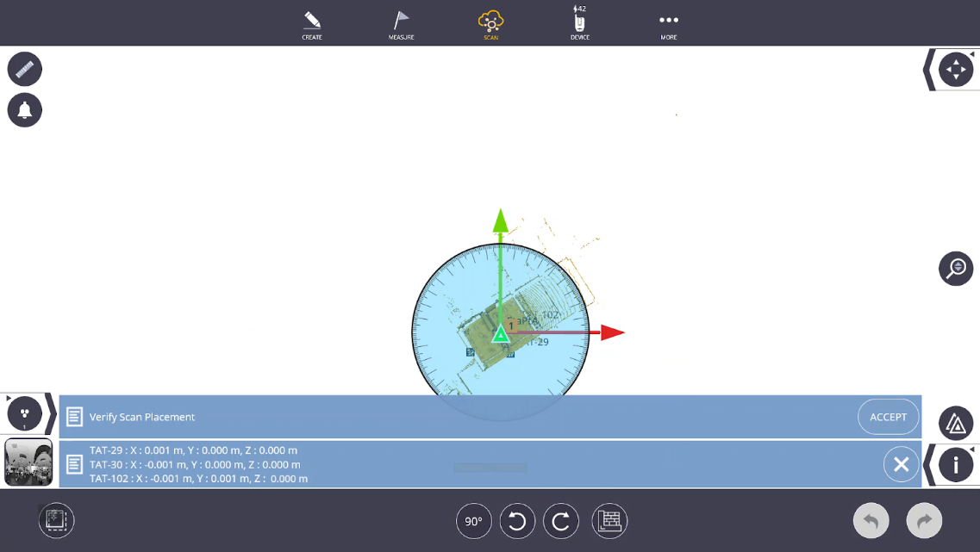Click the floor plan grid icon
The image size is (980, 552).
(609, 521)
